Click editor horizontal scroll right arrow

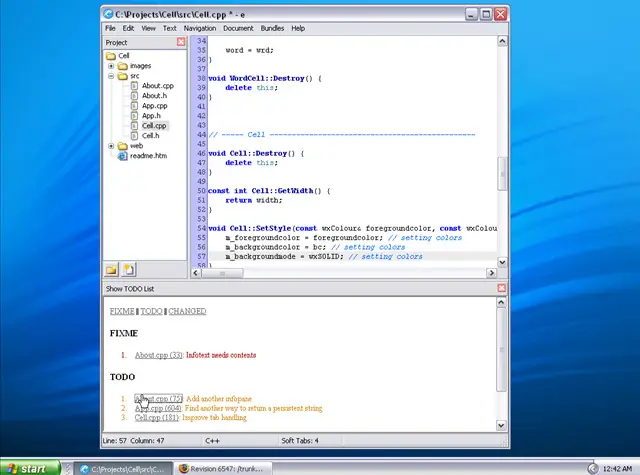point(491,273)
